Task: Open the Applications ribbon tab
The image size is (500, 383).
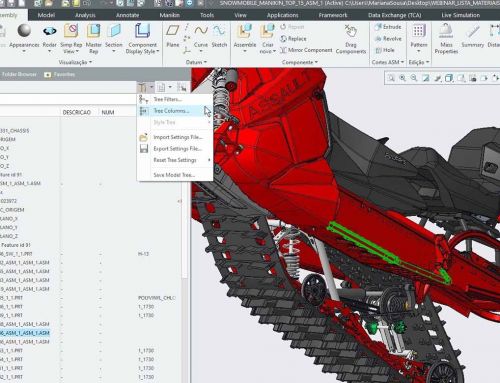Action: 282,15
